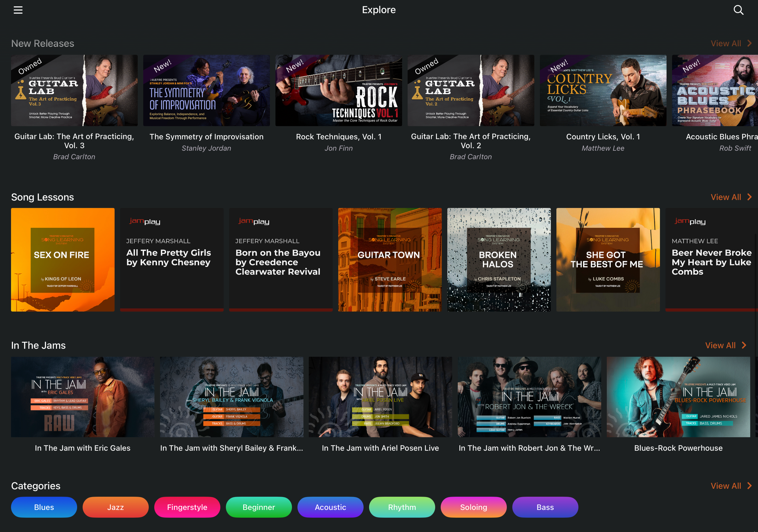Open In The Jam with Ariel Posen Live
The image size is (758, 532).
[380, 397]
